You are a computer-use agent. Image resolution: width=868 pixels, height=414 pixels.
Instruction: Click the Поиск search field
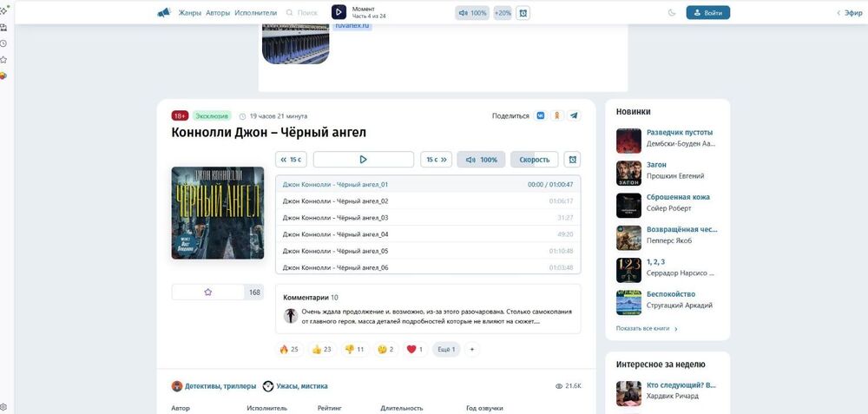point(302,13)
